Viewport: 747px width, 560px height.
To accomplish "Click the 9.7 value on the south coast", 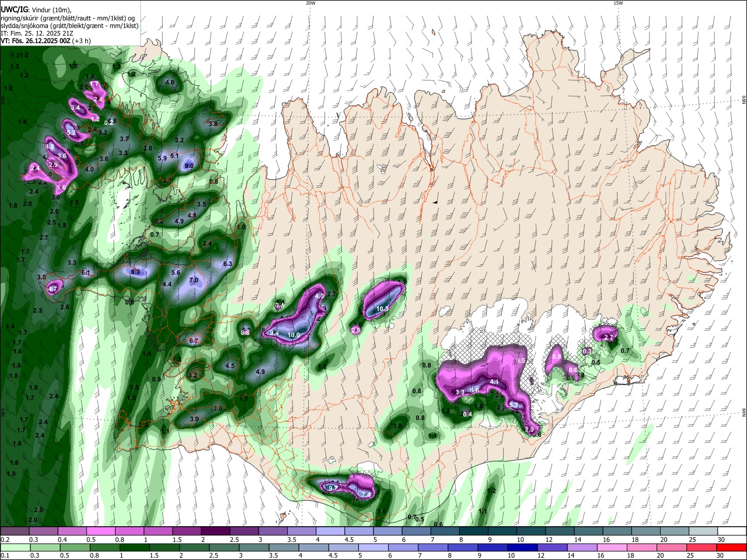I will click(333, 488).
